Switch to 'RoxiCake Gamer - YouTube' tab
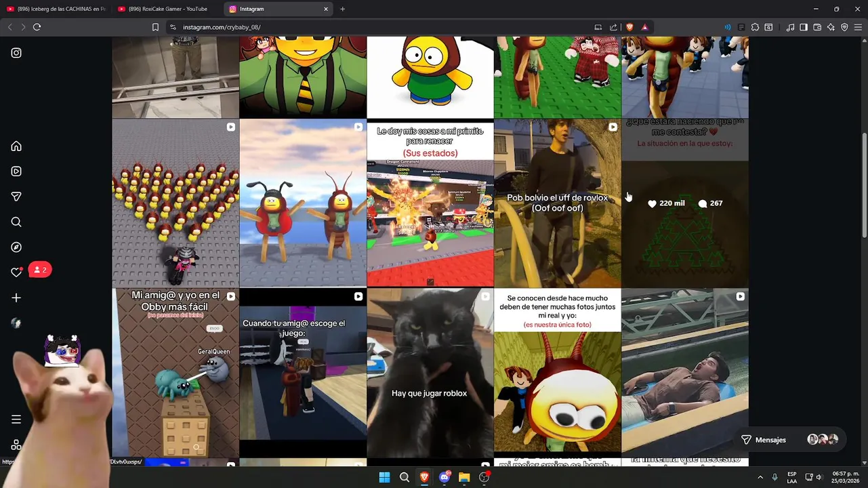Image resolution: width=868 pixels, height=488 pixels. coord(167,9)
